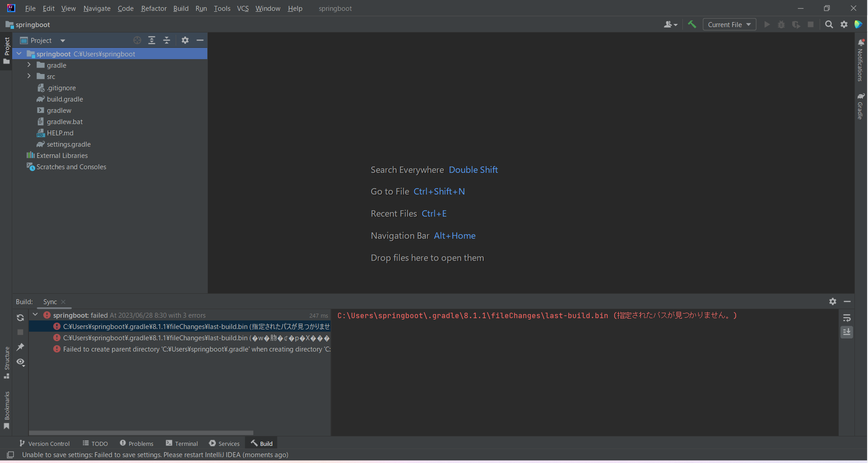
Task: Toggle Soft-Wrap icon in build output
Action: click(x=847, y=318)
